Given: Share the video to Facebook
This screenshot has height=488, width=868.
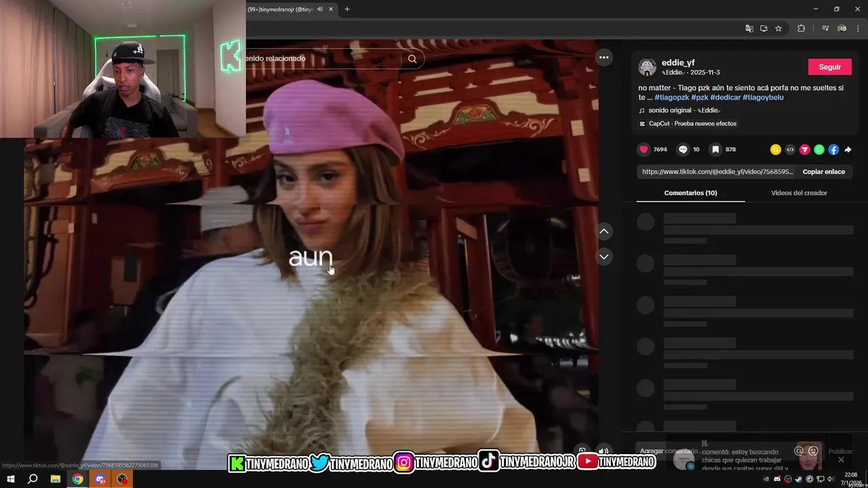Looking at the screenshot, I should [x=833, y=150].
